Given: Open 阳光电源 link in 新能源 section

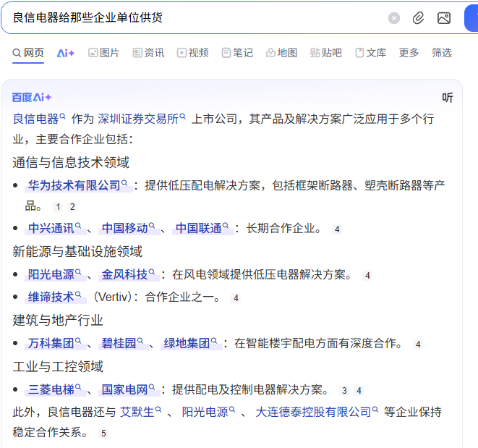Looking at the screenshot, I should [54, 274].
